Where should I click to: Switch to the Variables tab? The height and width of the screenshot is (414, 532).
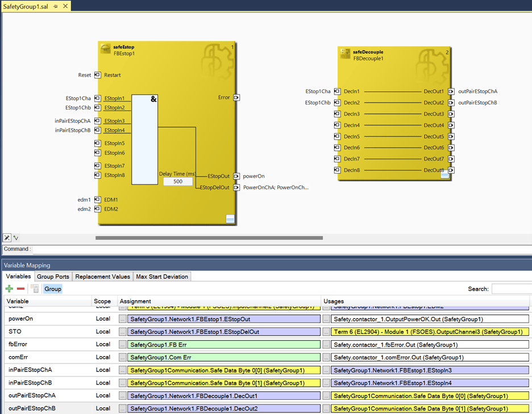click(x=18, y=277)
